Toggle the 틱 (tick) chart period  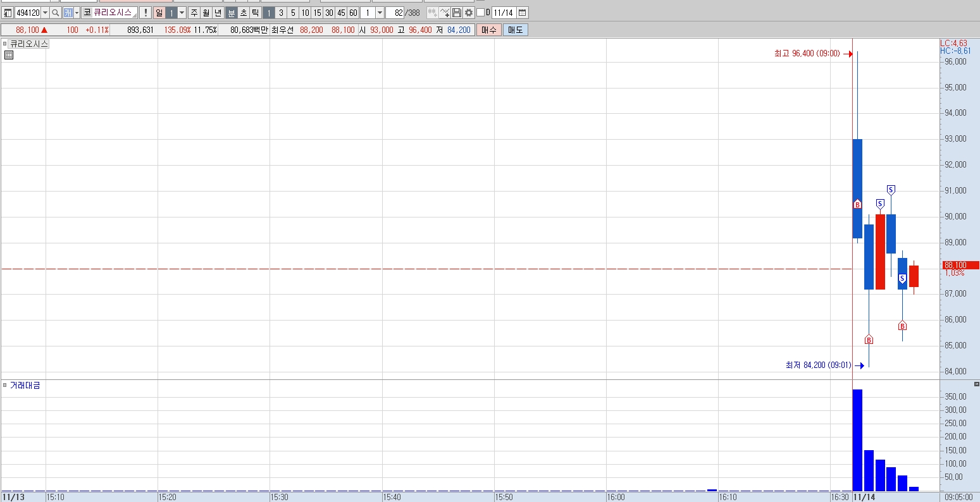256,13
